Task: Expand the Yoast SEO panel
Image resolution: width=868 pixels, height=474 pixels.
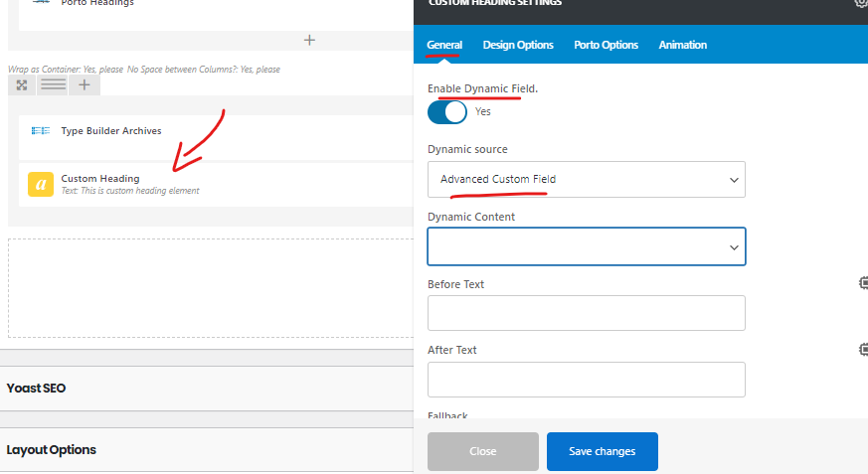Action: click(x=207, y=389)
